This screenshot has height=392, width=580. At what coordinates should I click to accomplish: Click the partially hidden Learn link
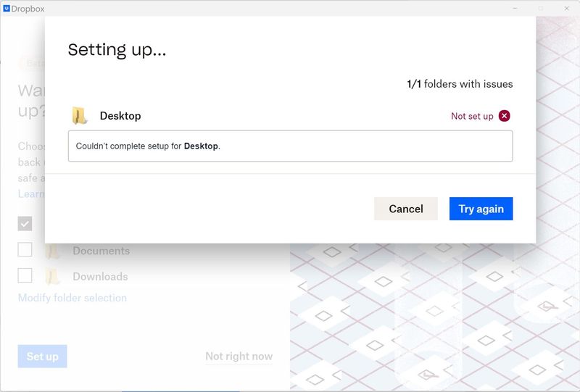click(31, 193)
